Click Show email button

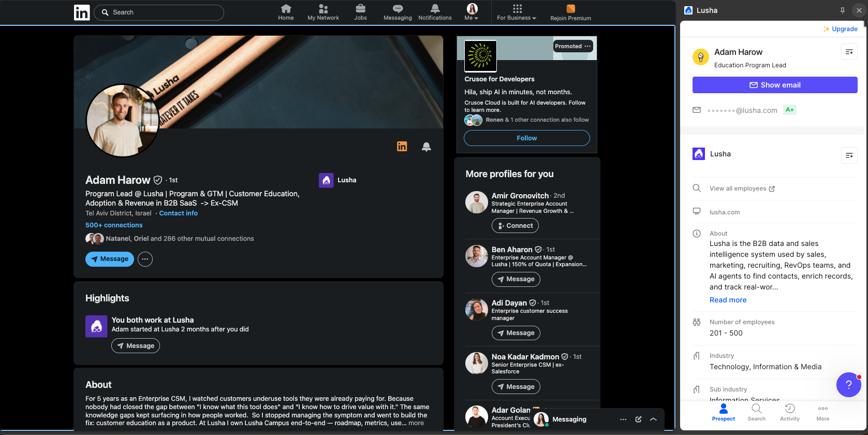tap(775, 85)
